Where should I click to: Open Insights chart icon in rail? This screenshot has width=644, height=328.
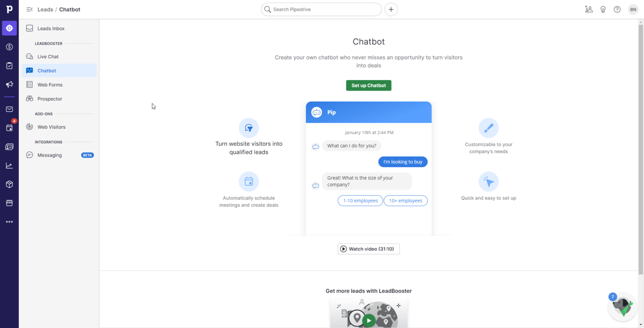(x=9, y=166)
